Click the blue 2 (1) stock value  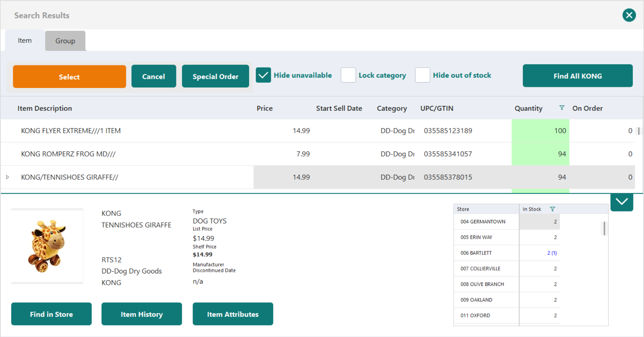552,253
